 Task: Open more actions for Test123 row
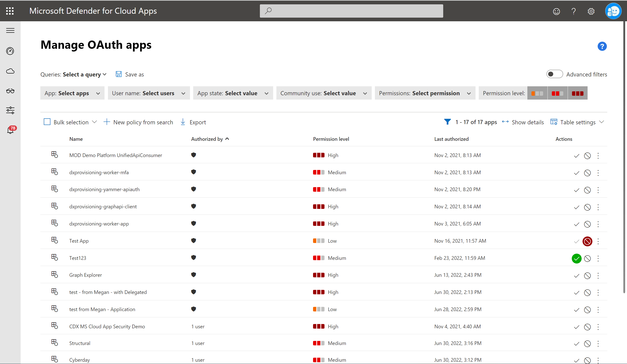tap(598, 258)
